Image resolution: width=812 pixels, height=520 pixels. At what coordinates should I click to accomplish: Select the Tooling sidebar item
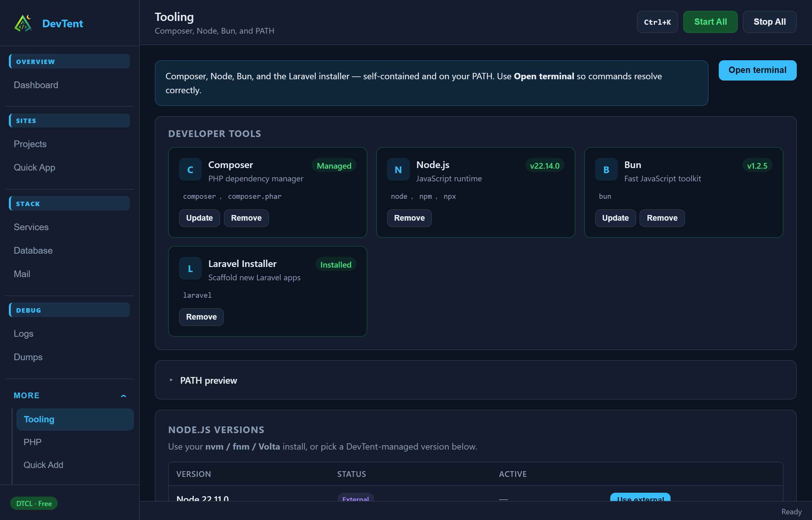pos(75,419)
